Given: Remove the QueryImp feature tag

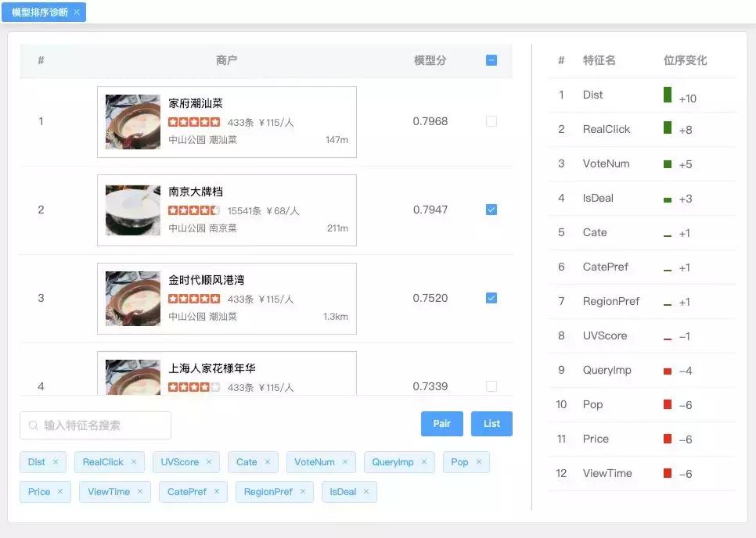Looking at the screenshot, I should 423,462.
